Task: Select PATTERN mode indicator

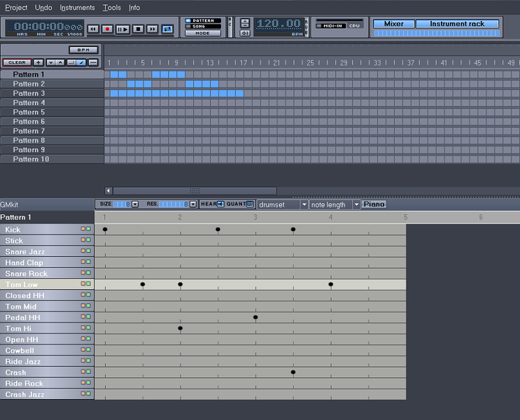Action: tap(203, 20)
